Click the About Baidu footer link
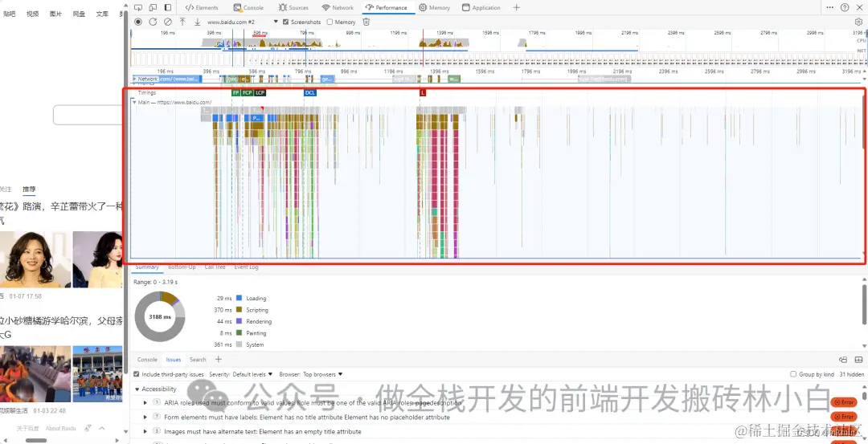 61,429
